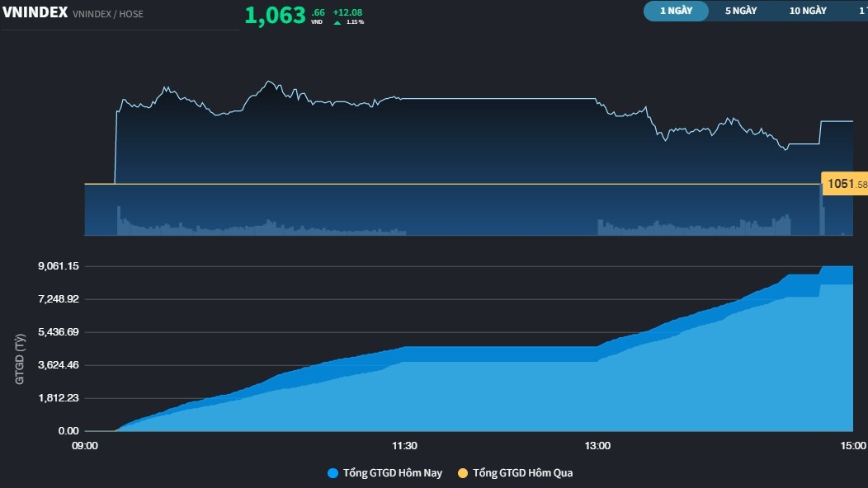Toggle the Tổng GTGD Hôm Qua legend item
The image size is (868, 488).
(x=516, y=473)
